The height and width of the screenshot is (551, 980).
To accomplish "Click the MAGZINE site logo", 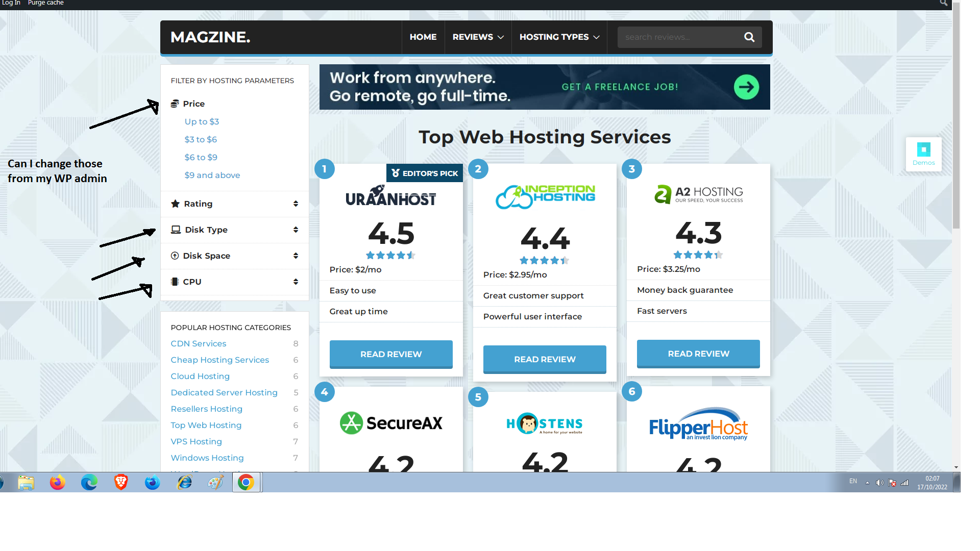I will [210, 37].
